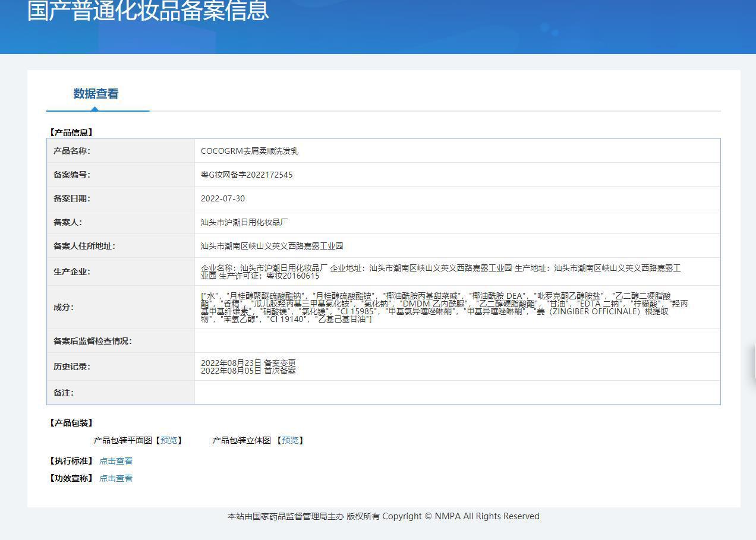Click the 【产品信息】 section heading
Viewport: 756px width, 540px height.
pyautogui.click(x=71, y=132)
